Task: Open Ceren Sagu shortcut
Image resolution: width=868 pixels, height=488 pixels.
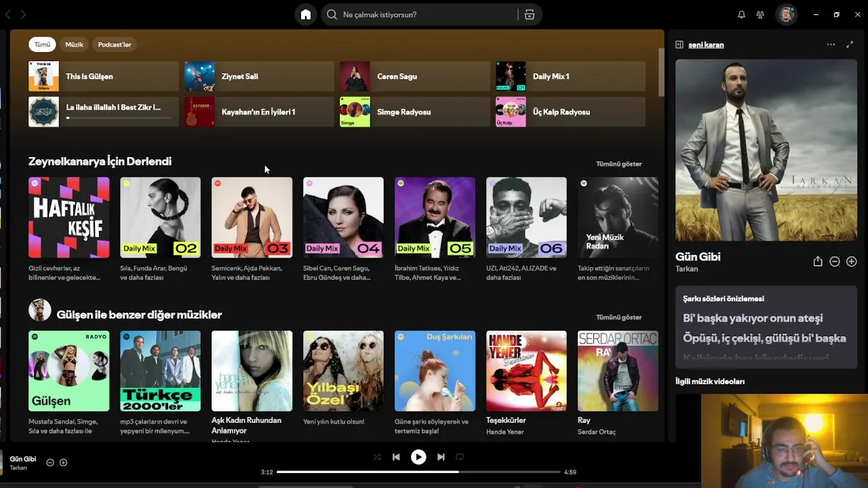Action: point(414,77)
